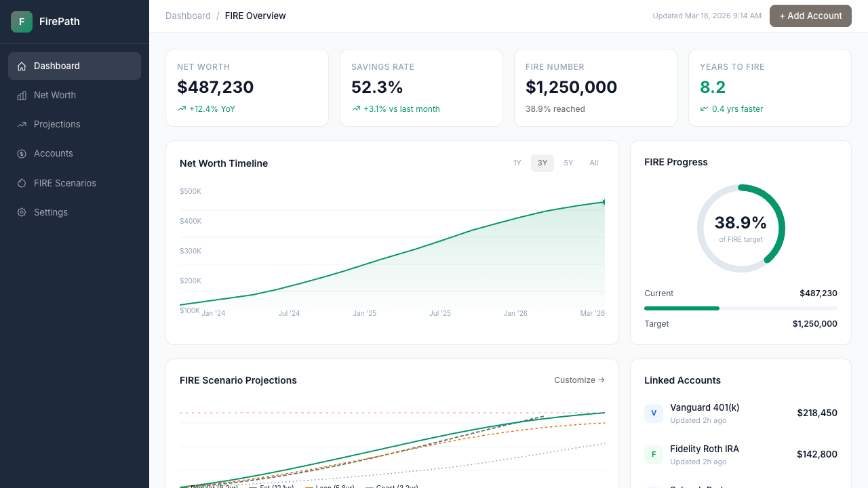Open FIRE Scenarios in the sidebar

click(x=75, y=183)
